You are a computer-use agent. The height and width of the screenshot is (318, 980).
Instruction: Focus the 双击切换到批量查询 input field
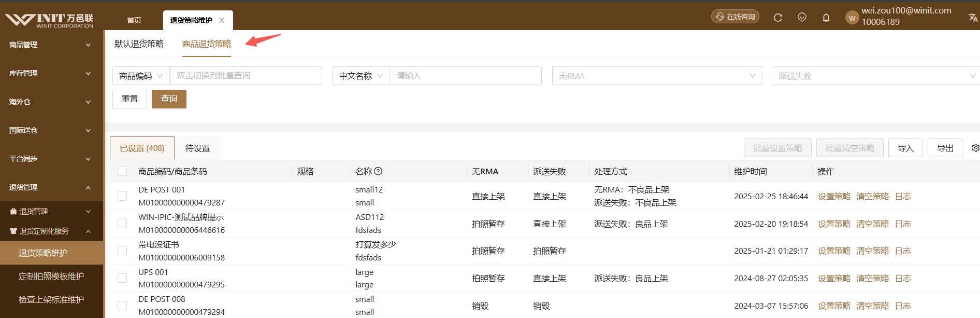coord(246,76)
